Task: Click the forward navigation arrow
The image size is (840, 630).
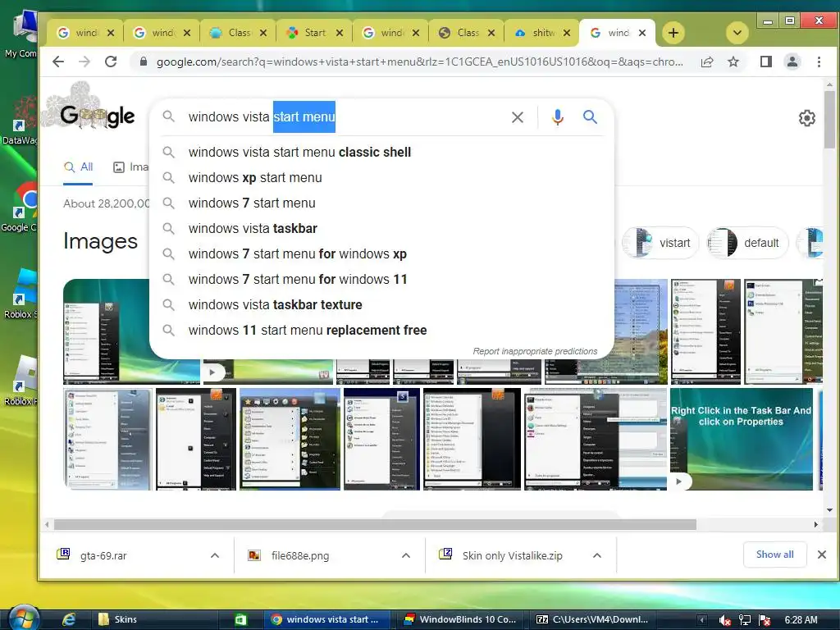Action: 84,62
